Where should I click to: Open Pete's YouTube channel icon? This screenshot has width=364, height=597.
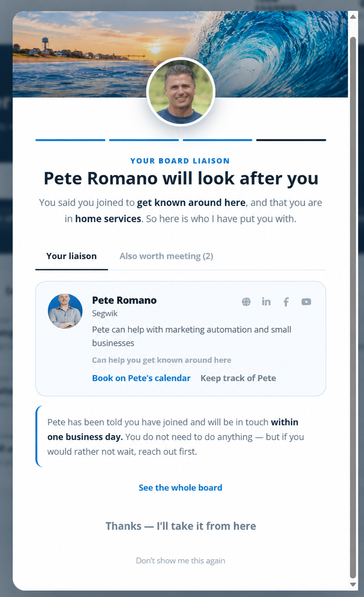(x=306, y=302)
